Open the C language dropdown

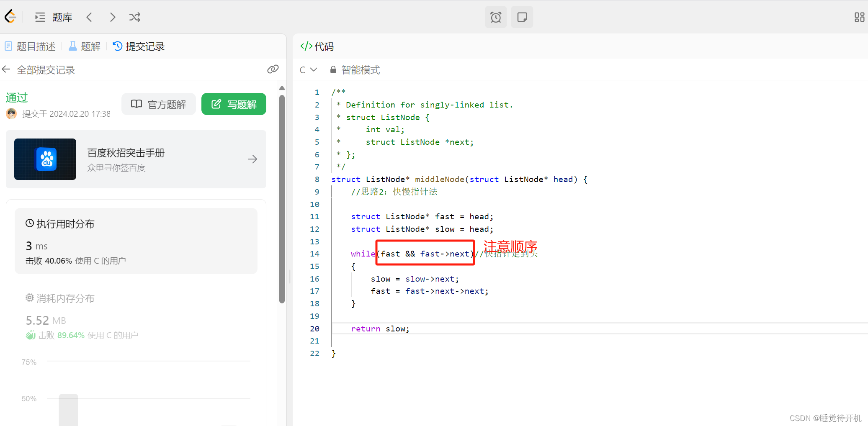[x=308, y=70]
